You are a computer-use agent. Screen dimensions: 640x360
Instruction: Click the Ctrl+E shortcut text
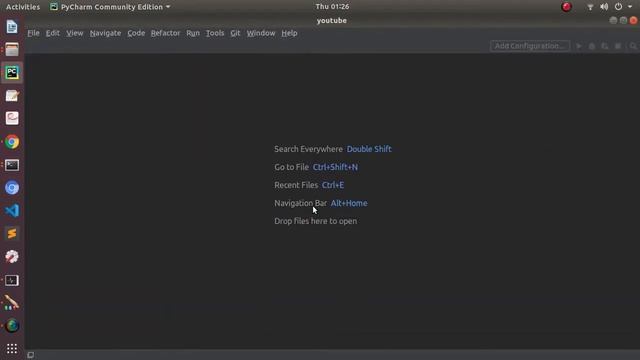(x=333, y=185)
